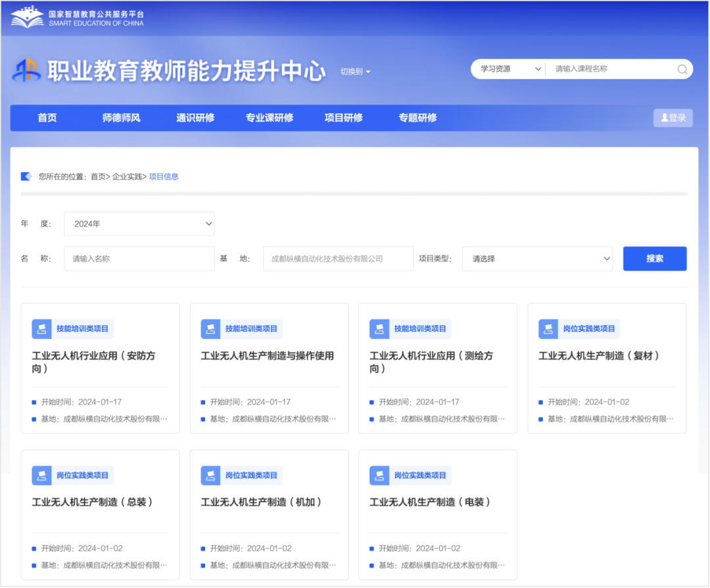Click the icon on 工业无人机生产制造（电装）card

point(379,475)
